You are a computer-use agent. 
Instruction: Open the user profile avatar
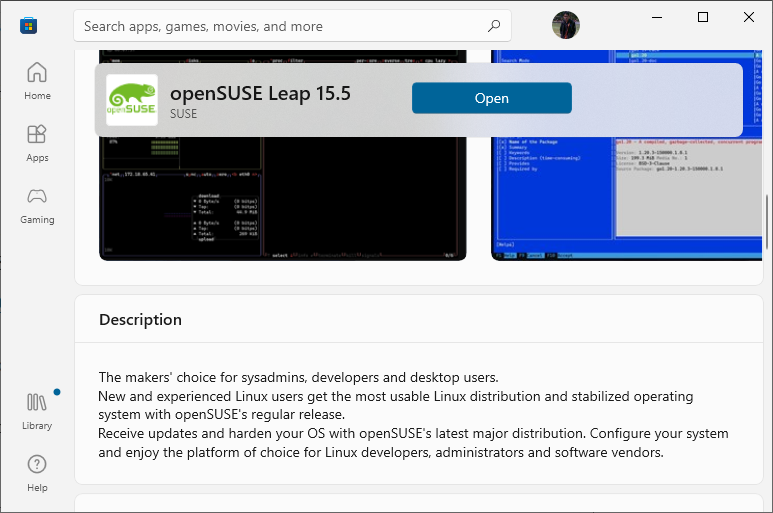click(565, 25)
